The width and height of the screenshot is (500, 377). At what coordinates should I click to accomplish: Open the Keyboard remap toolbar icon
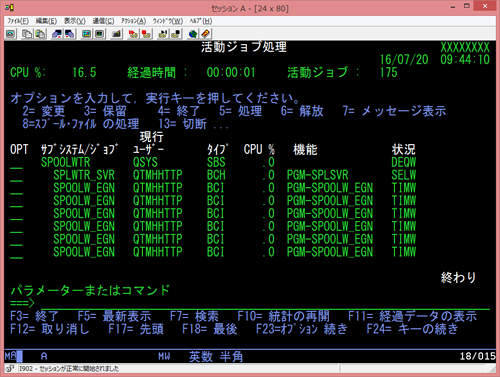(116, 34)
